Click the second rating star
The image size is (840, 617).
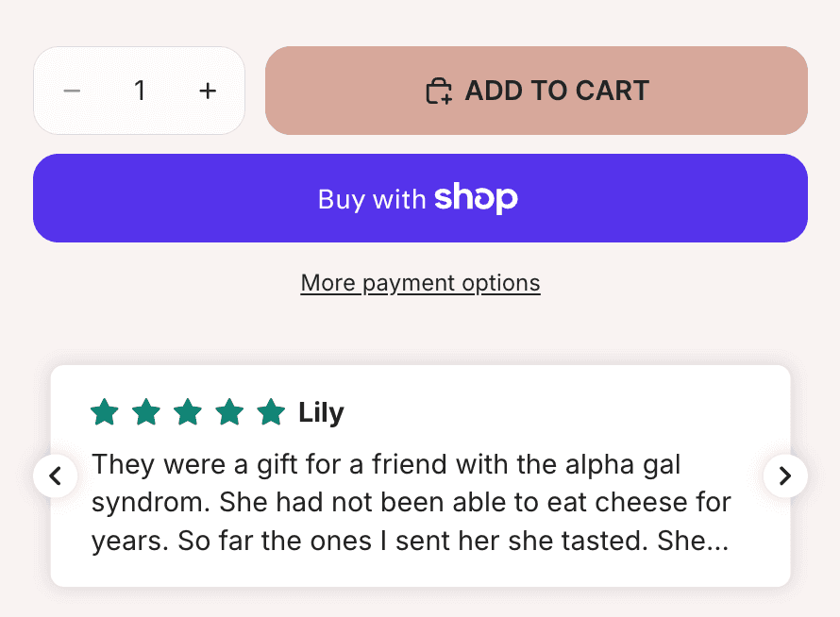click(146, 412)
